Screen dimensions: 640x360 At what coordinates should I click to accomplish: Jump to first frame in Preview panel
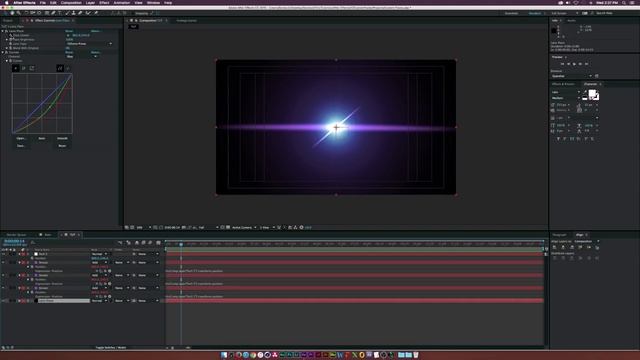click(x=562, y=64)
